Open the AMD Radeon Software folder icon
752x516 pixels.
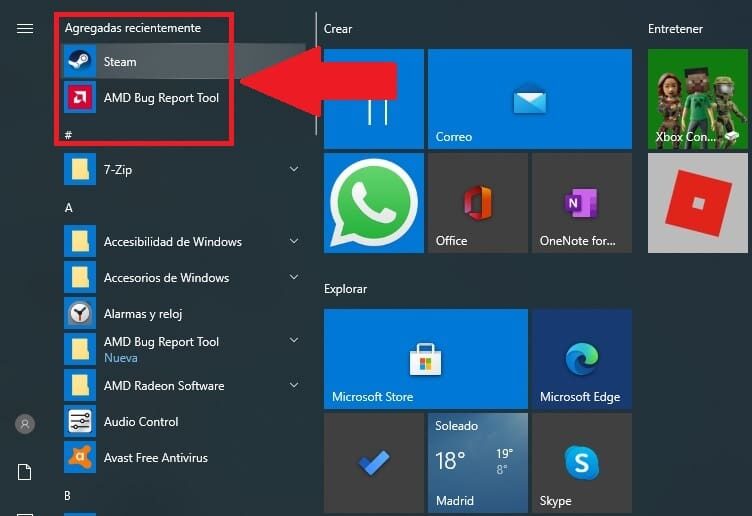point(80,385)
